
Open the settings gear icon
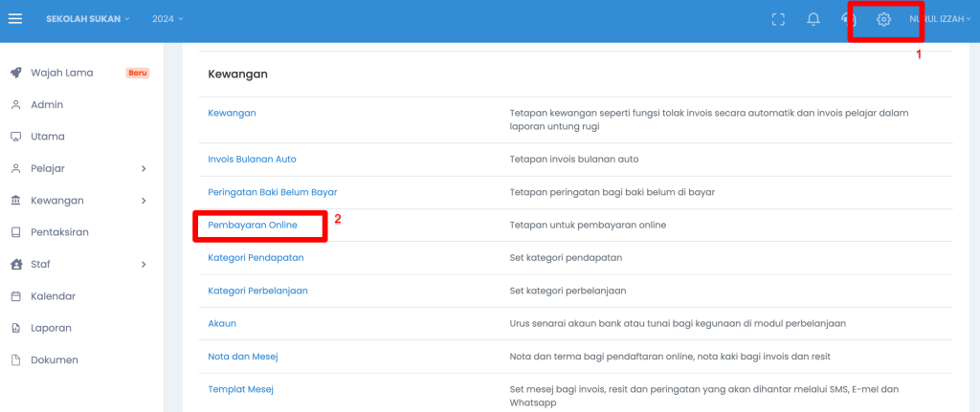click(x=883, y=19)
